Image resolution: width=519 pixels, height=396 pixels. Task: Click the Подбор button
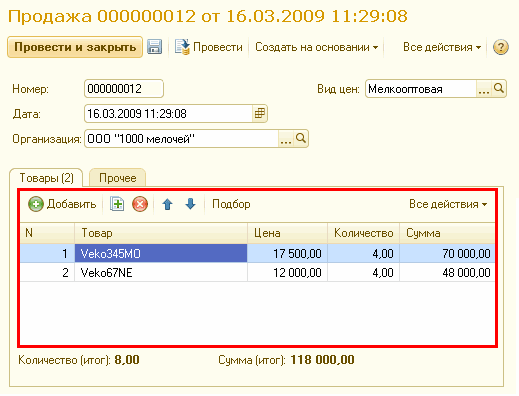231,204
